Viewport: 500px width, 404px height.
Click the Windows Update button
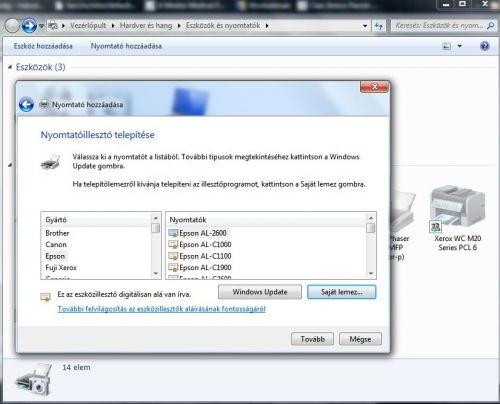pyautogui.click(x=260, y=292)
